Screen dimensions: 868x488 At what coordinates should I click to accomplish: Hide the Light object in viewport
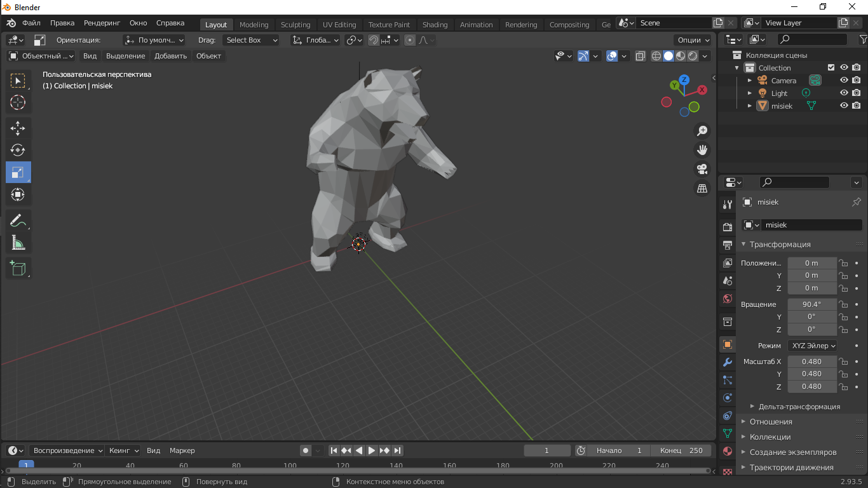[844, 93]
